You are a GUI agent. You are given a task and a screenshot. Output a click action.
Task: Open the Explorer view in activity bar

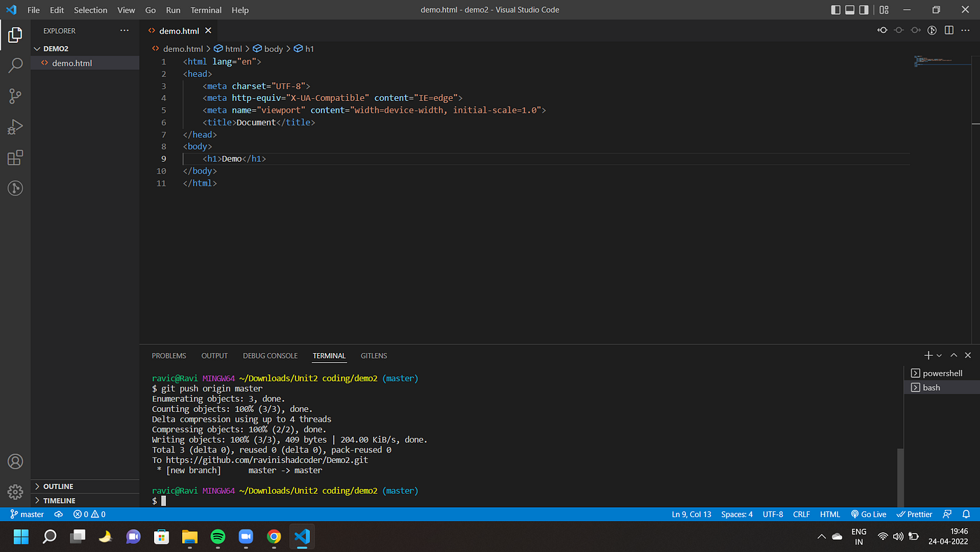pos(15,34)
